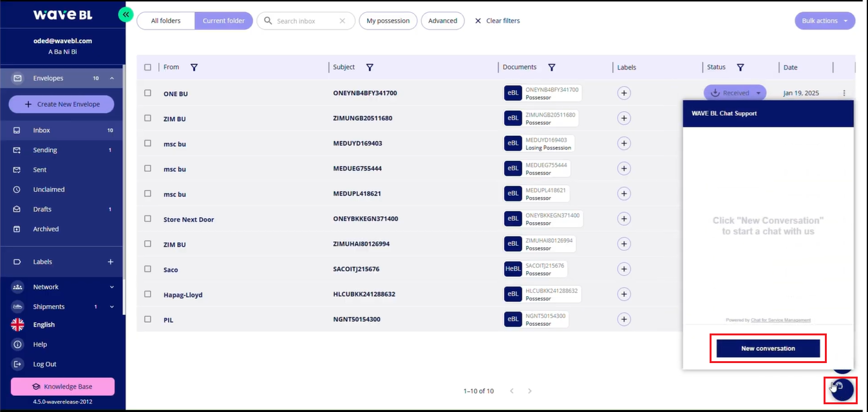The image size is (868, 412).
Task: Open the Help page
Action: (x=40, y=344)
